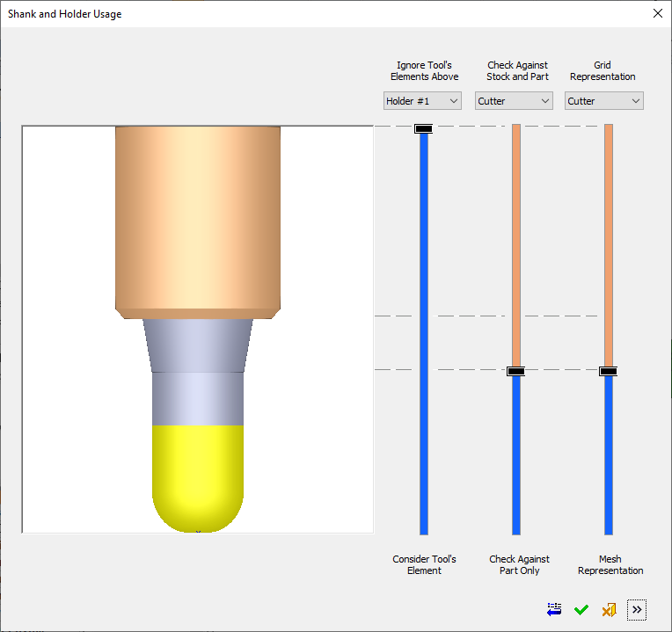Click the Grid Representation slider handle
Screen dimensions: 672x632
608,371
